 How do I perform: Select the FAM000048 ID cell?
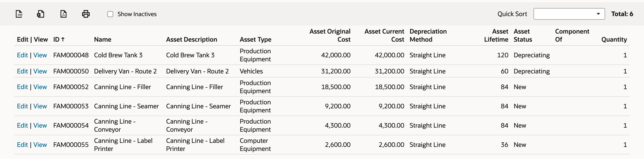point(71,55)
